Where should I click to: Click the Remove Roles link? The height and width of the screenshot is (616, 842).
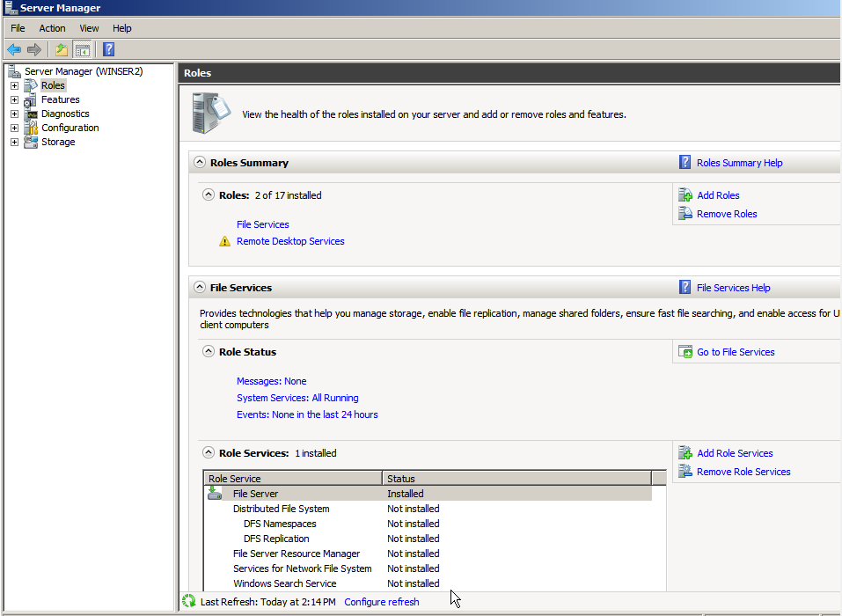(727, 214)
